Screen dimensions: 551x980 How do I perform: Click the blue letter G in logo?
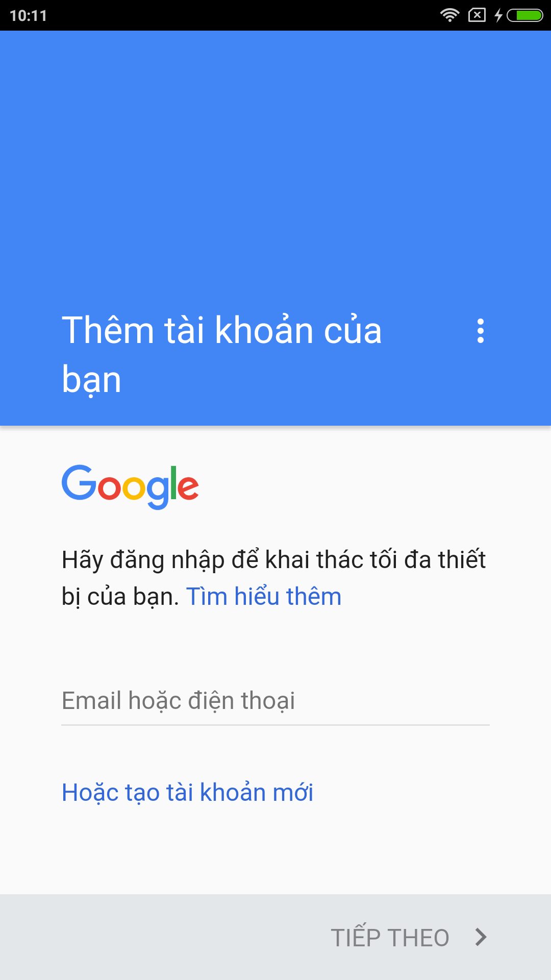tap(79, 482)
